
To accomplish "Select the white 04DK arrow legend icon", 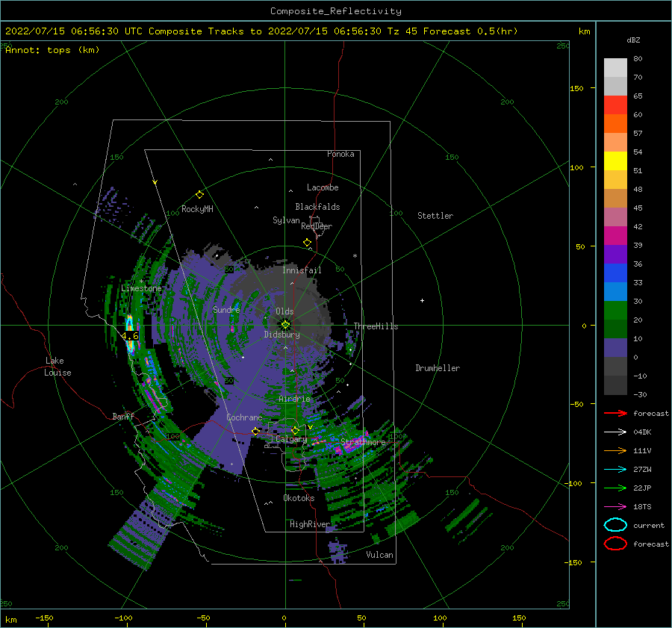I will (x=615, y=432).
